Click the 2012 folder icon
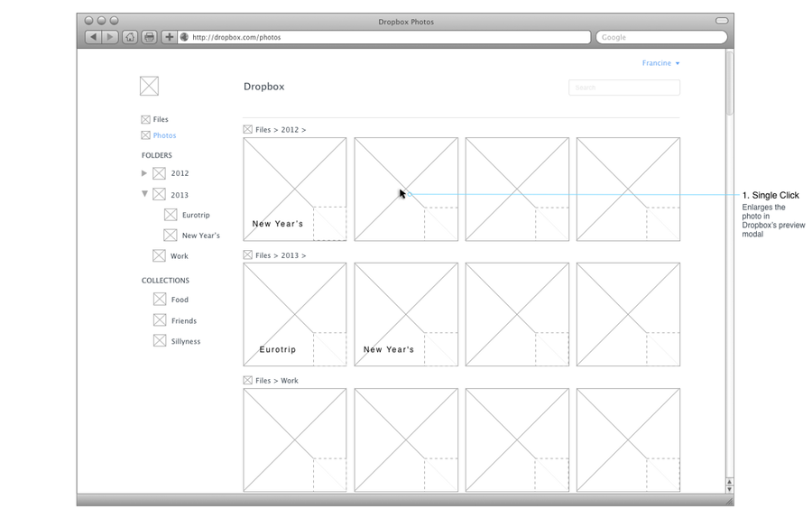Viewport: 812px width, 518px height. point(159,173)
